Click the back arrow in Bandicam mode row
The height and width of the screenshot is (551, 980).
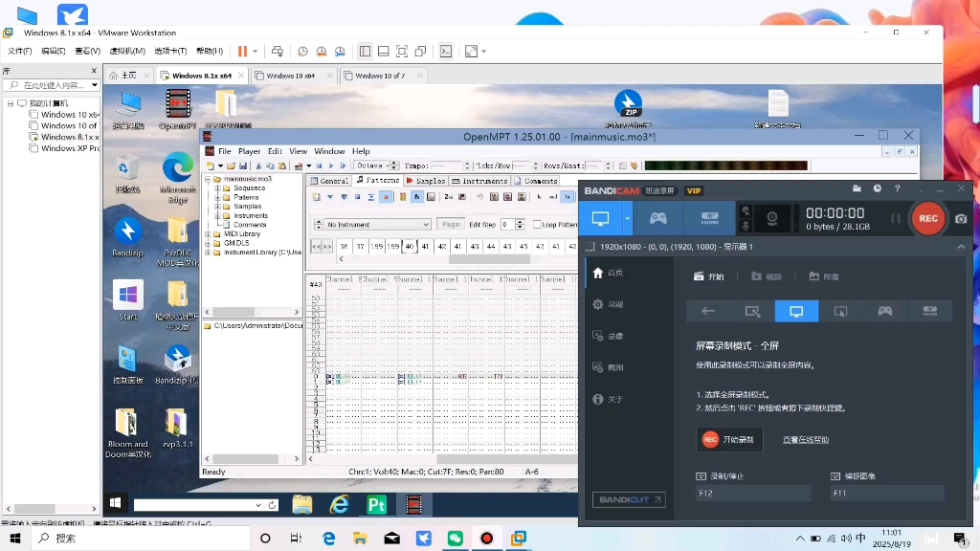click(708, 311)
